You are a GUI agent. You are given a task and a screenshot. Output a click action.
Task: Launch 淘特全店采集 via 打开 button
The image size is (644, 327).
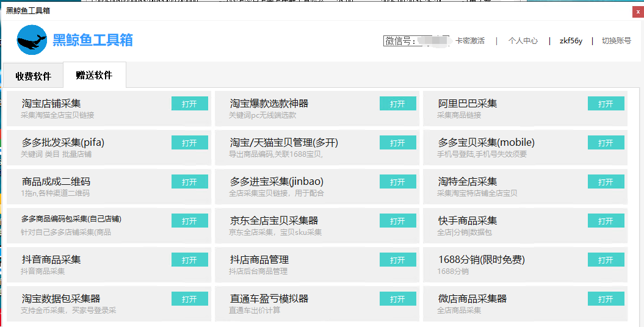pyautogui.click(x=606, y=182)
